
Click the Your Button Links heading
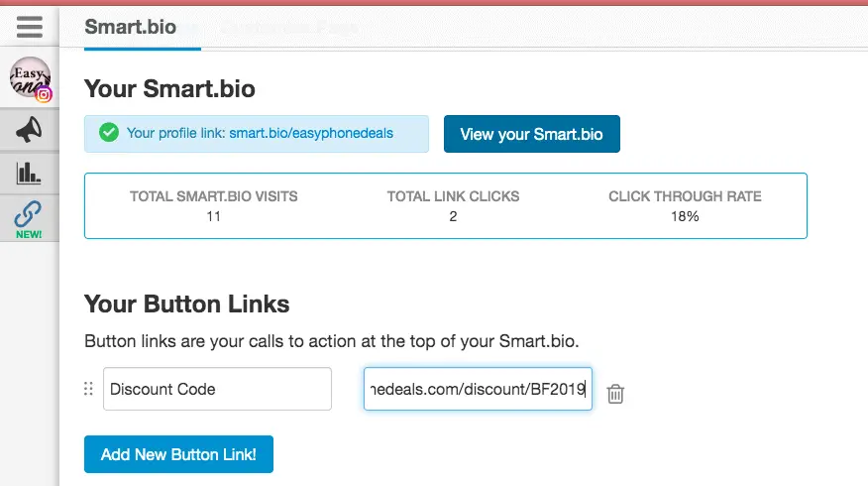point(187,304)
